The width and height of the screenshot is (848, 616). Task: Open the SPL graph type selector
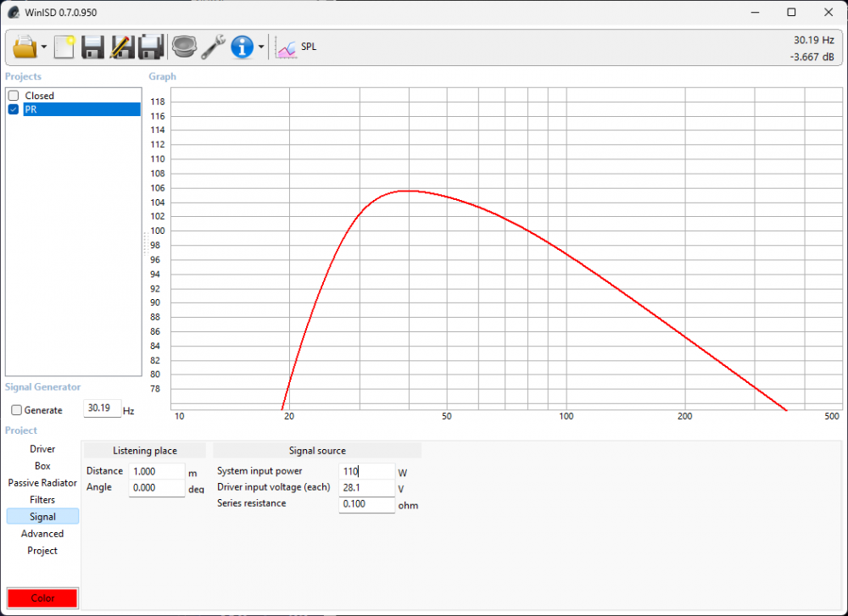click(x=297, y=47)
